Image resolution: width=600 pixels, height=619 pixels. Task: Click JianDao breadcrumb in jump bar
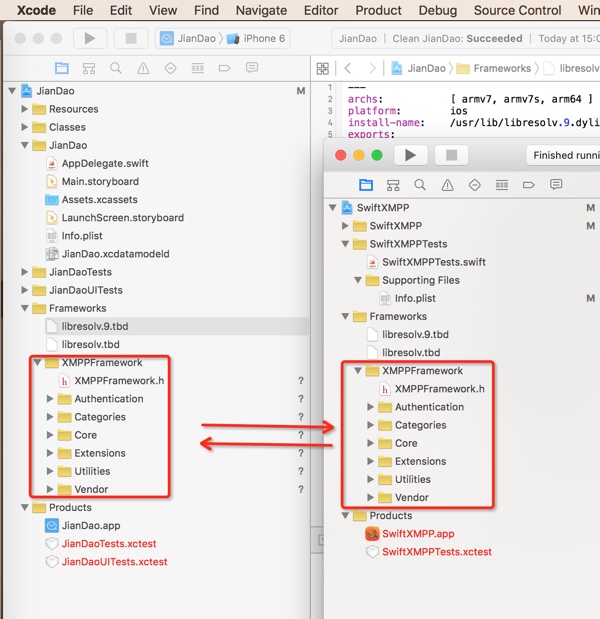click(418, 69)
